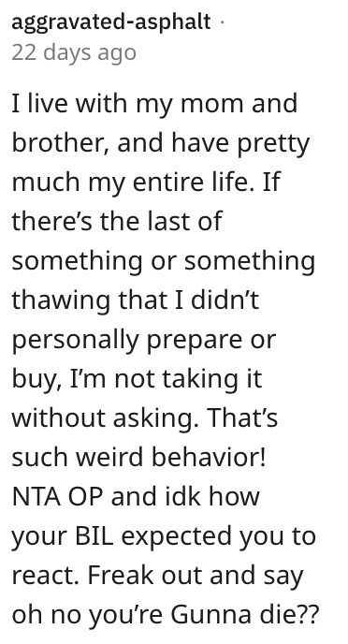Screen dimensions: 348x644
Task: Click the phrase "Freak out and say"
Action: point(195,577)
